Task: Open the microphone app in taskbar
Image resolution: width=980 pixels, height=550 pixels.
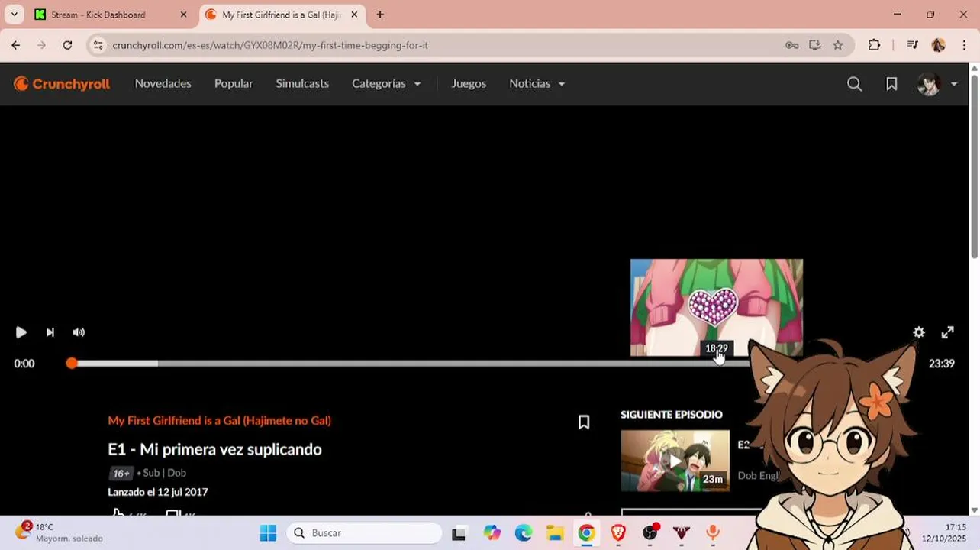Action: [713, 533]
